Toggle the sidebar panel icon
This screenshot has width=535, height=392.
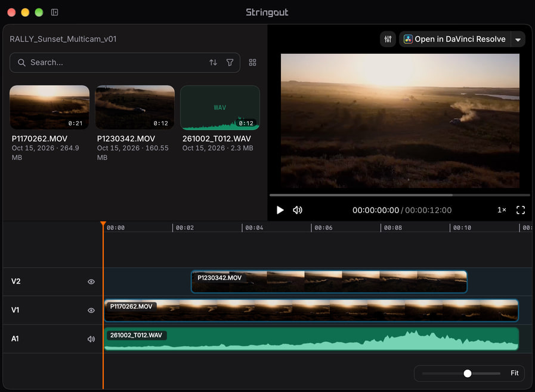[x=55, y=13]
